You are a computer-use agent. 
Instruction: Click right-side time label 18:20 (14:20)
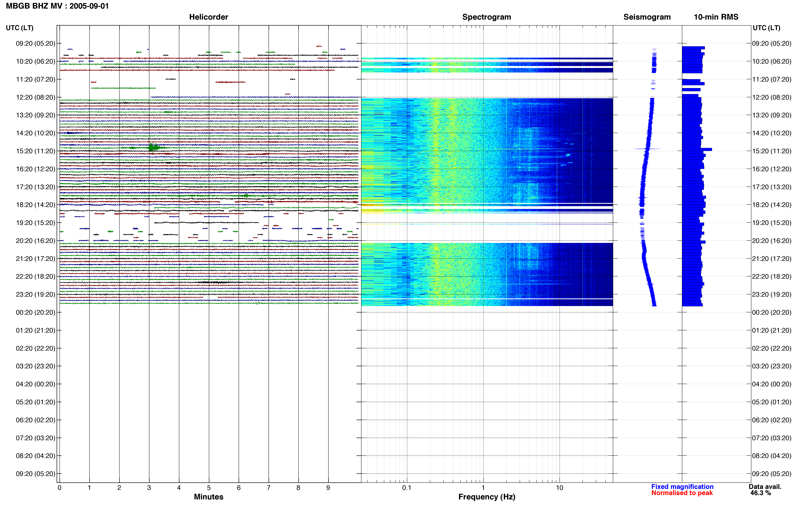click(772, 205)
